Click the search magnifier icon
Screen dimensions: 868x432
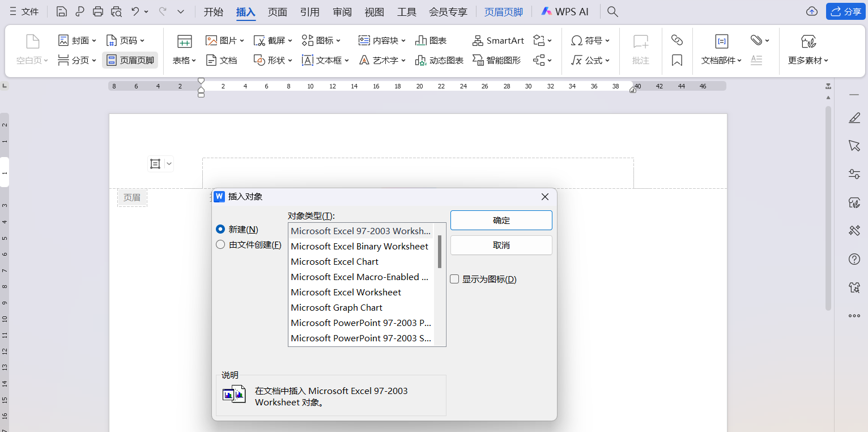612,11
